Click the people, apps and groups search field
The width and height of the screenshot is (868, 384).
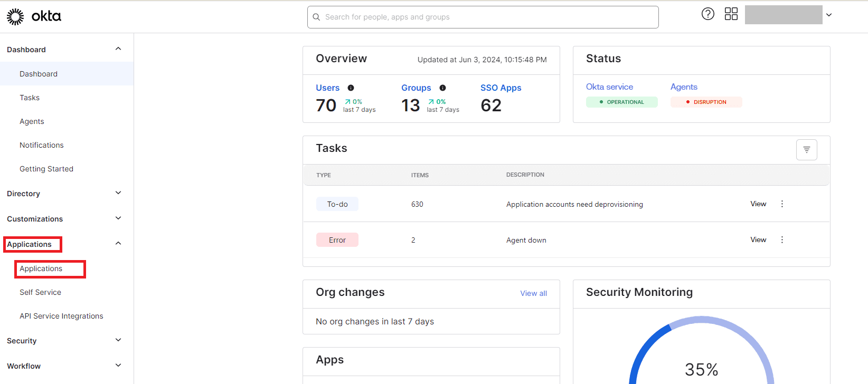click(483, 17)
